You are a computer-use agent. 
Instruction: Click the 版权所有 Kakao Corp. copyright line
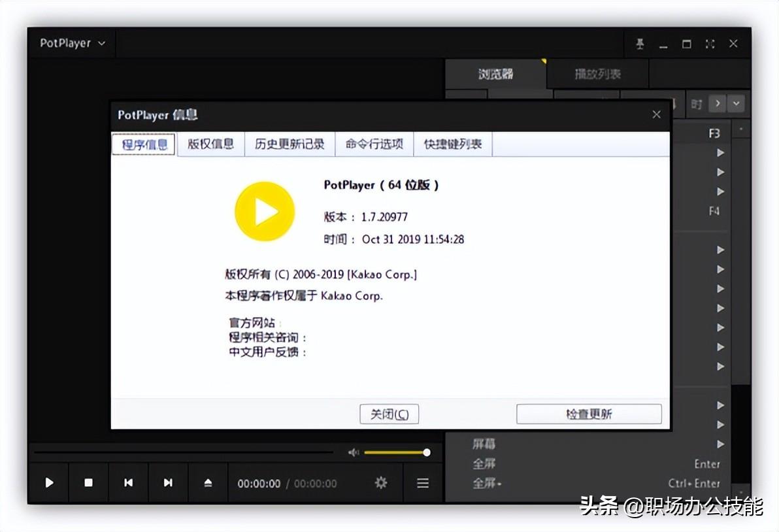(x=321, y=274)
